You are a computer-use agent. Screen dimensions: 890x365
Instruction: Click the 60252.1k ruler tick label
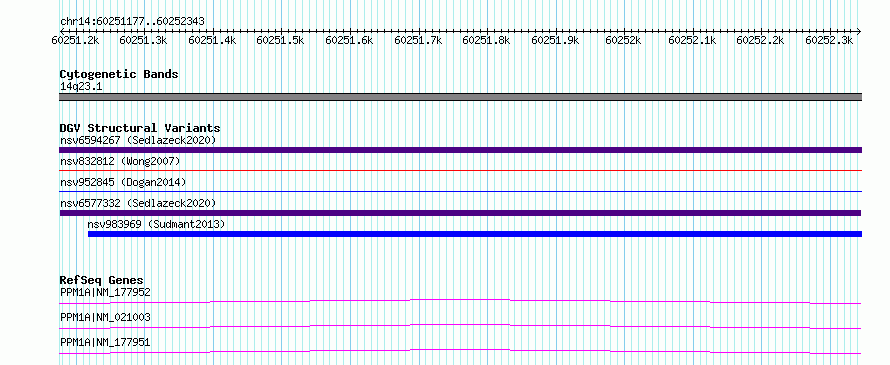click(692, 40)
